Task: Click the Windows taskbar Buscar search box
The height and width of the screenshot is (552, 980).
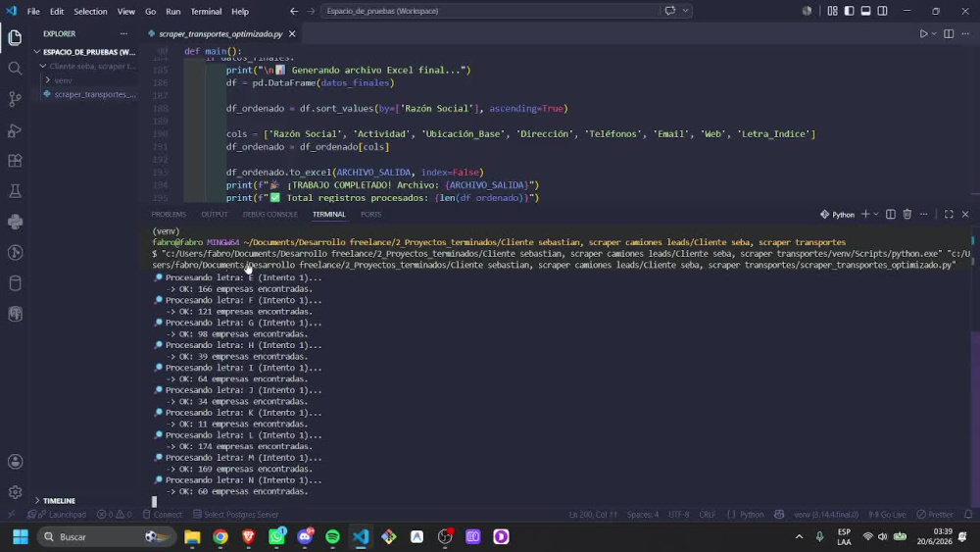Action: pos(104,537)
